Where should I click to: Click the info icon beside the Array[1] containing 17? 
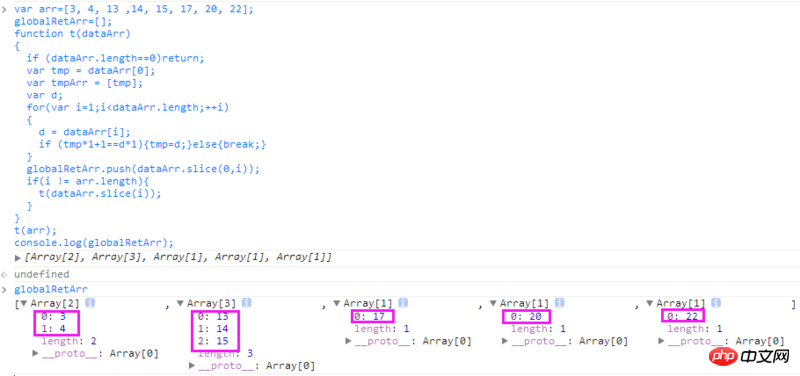point(403,303)
